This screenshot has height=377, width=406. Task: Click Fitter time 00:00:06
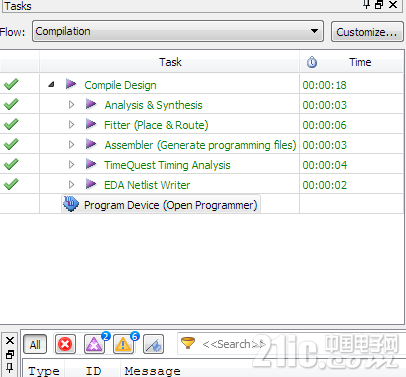tap(324, 125)
